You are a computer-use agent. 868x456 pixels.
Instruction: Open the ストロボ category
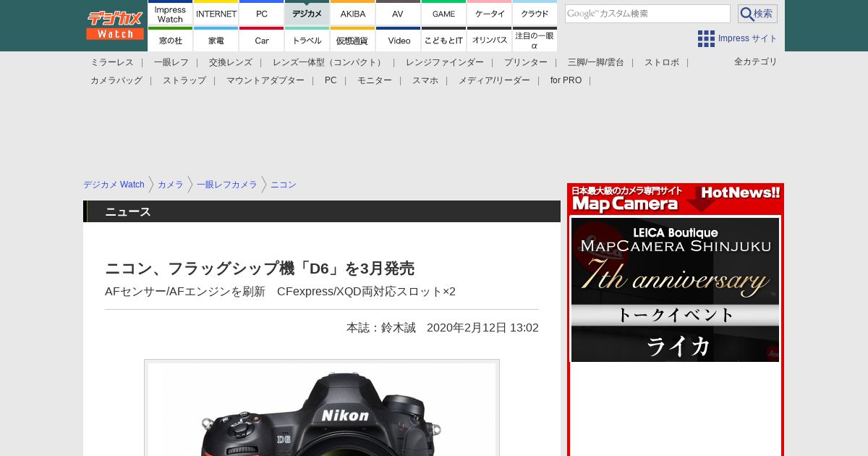pos(662,62)
